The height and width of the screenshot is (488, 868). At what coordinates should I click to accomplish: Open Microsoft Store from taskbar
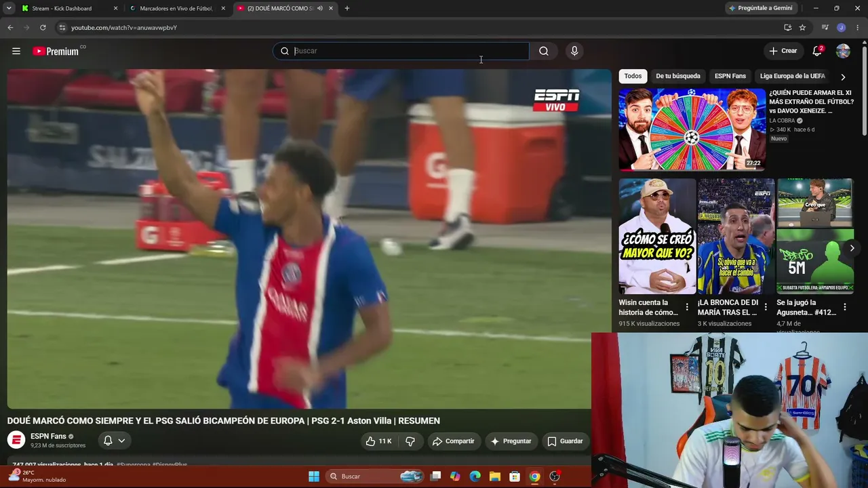coord(515,476)
